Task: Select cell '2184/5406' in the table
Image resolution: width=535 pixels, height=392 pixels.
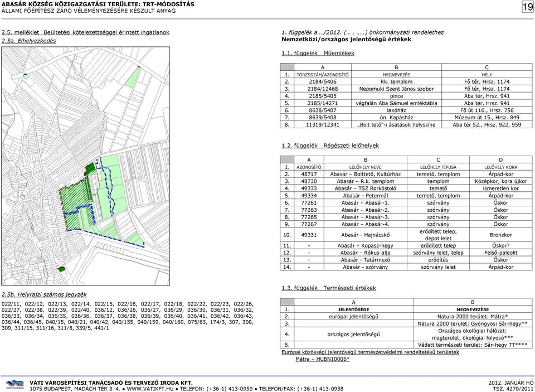Action: pos(323,81)
